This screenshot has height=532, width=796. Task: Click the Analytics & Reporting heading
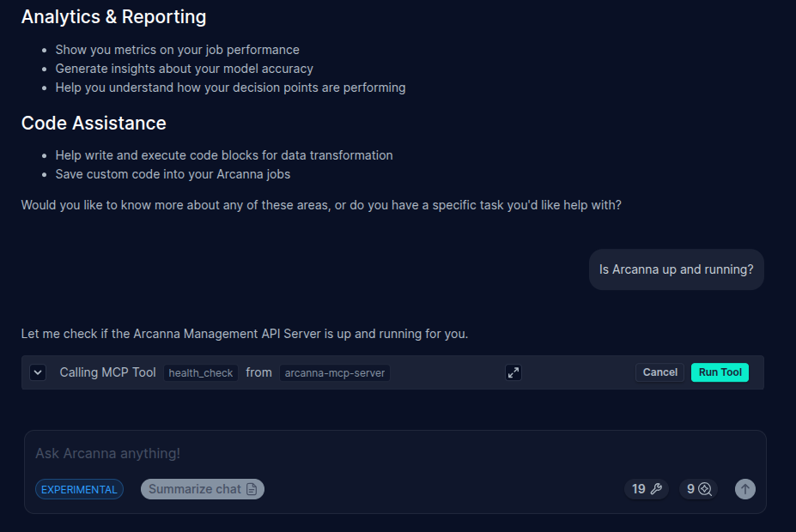(113, 17)
